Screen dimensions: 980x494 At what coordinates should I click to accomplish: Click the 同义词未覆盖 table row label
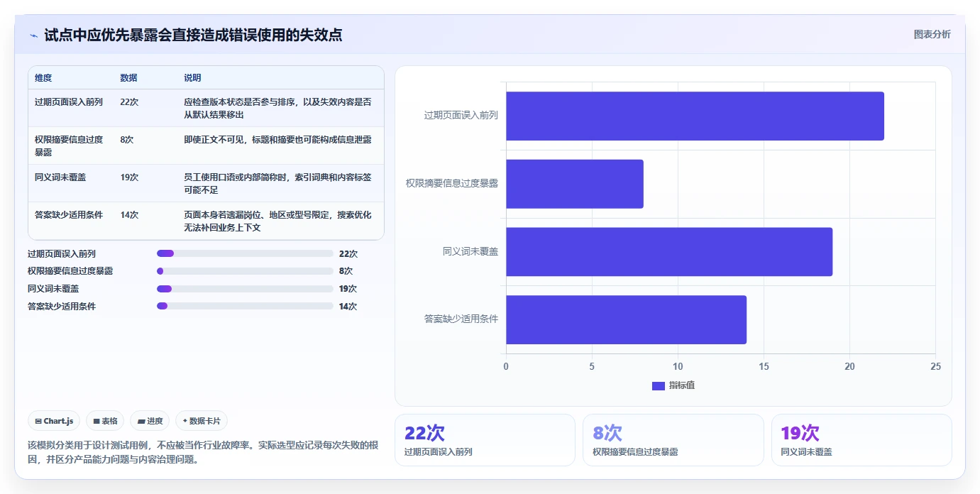tap(60, 177)
